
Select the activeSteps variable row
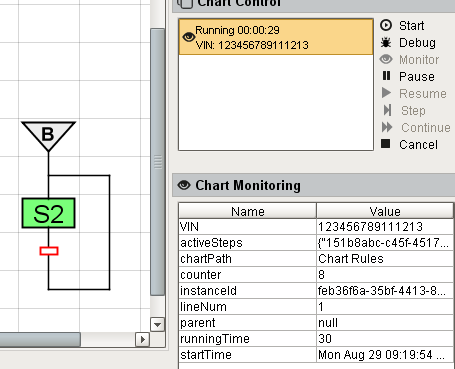[x=316, y=243]
